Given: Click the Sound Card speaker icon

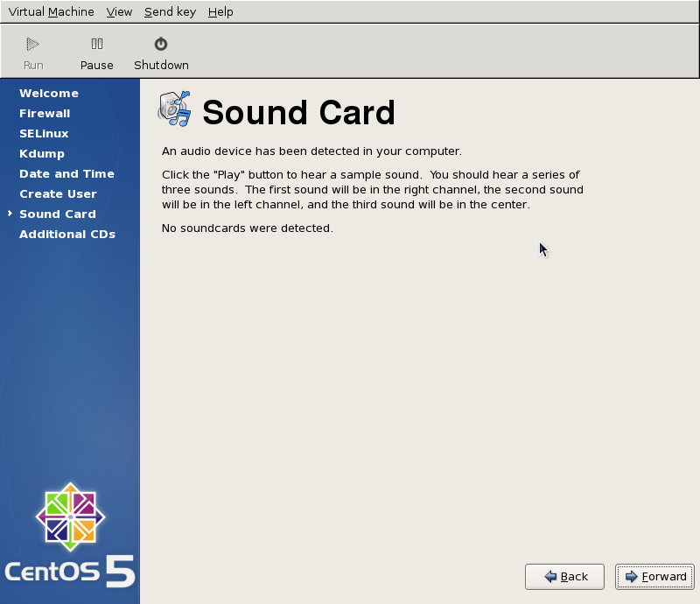Looking at the screenshot, I should (174, 109).
